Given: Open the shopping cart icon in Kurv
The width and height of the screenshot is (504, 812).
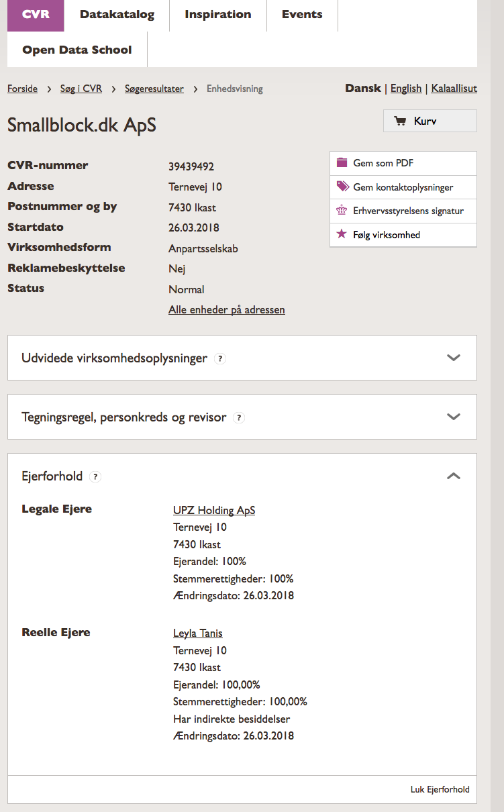Looking at the screenshot, I should (x=401, y=121).
